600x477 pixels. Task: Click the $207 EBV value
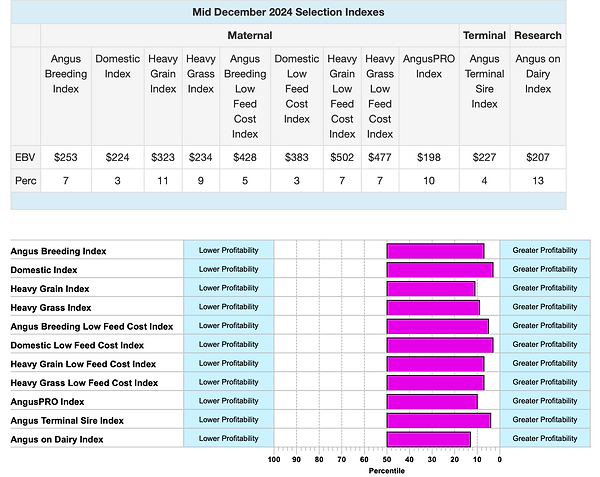(x=538, y=157)
